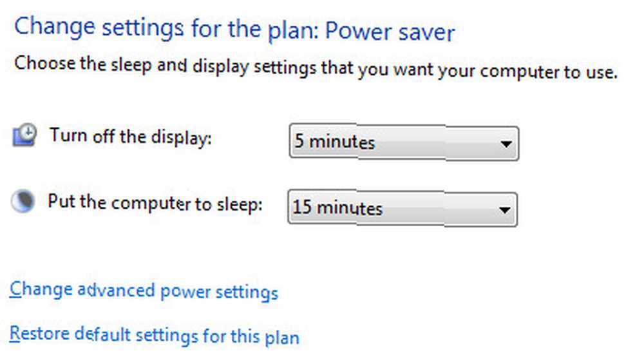The image size is (644, 364).
Task: Open Change advanced power settings link
Action: tap(144, 291)
